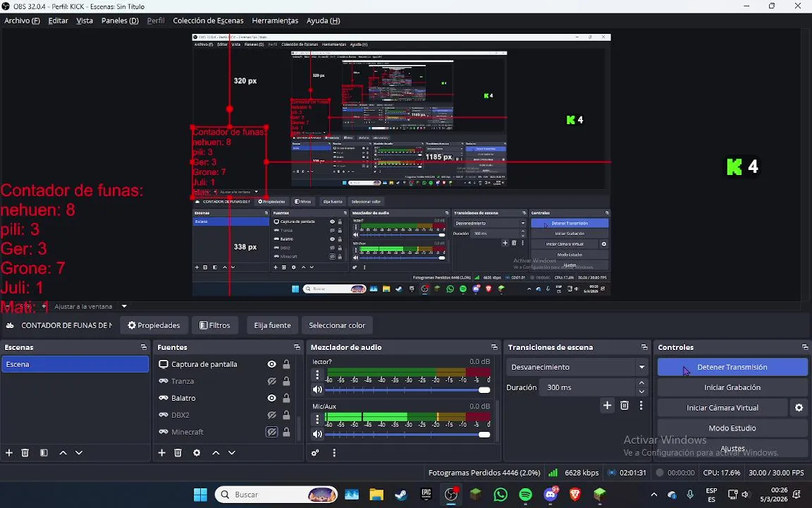Add a new source in Fuentes panel
This screenshot has width=812, height=508.
tap(161, 452)
